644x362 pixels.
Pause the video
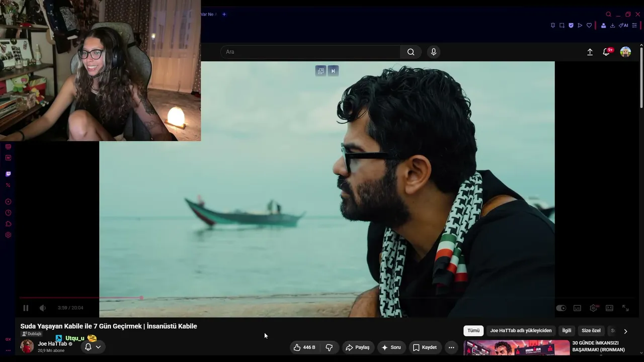[26, 308]
